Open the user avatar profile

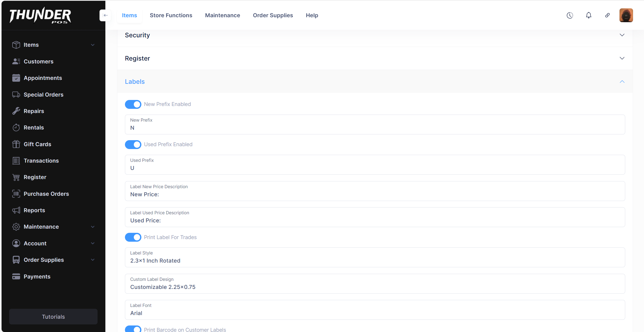[x=626, y=15]
